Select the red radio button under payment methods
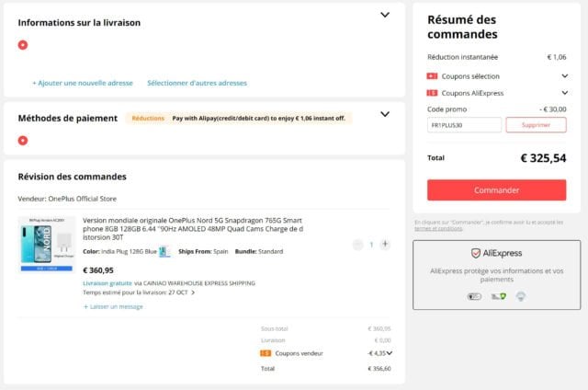The height and width of the screenshot is (390, 588). 23,140
